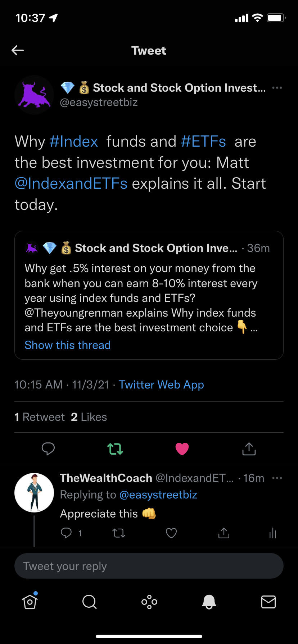
Task: Open the reply's three-dot options menu
Action: pyautogui.click(x=277, y=478)
